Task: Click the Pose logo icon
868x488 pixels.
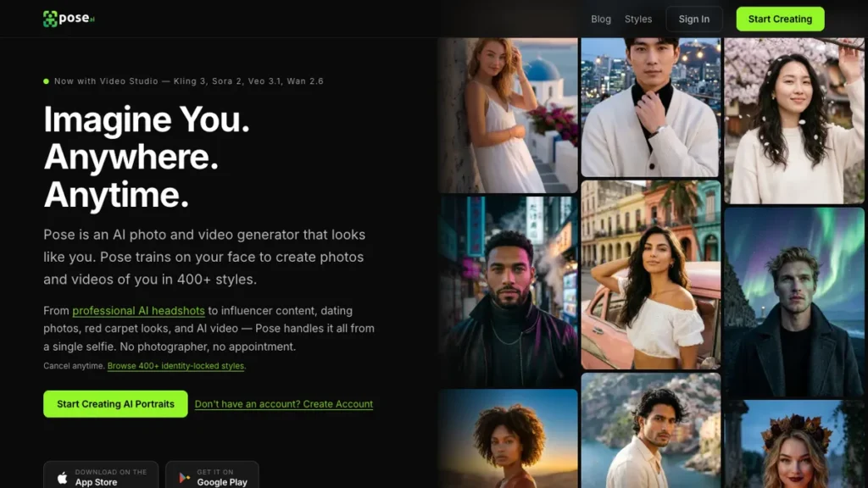Action: coord(50,19)
